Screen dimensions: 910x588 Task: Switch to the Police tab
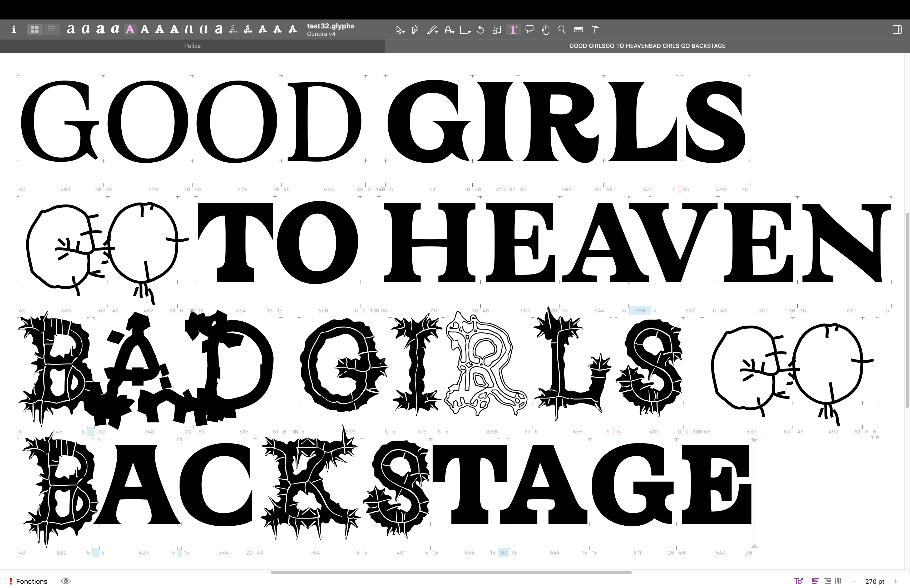point(192,46)
